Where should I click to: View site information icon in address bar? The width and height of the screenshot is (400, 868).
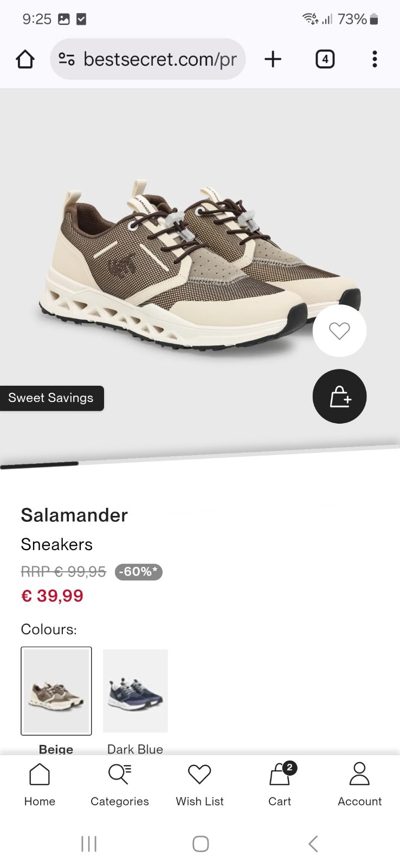[67, 59]
